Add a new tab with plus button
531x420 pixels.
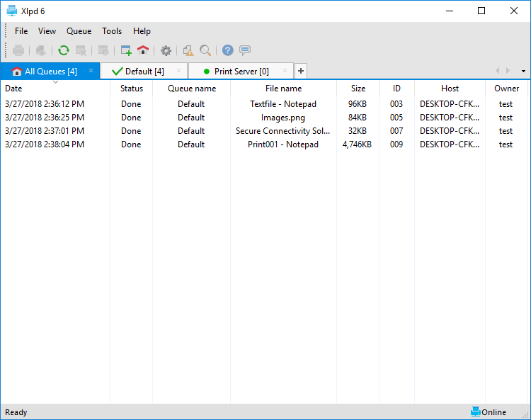(301, 71)
